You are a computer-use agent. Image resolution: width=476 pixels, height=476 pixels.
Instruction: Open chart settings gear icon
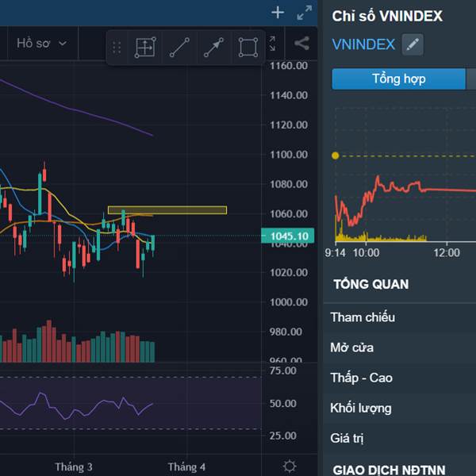click(x=290, y=466)
